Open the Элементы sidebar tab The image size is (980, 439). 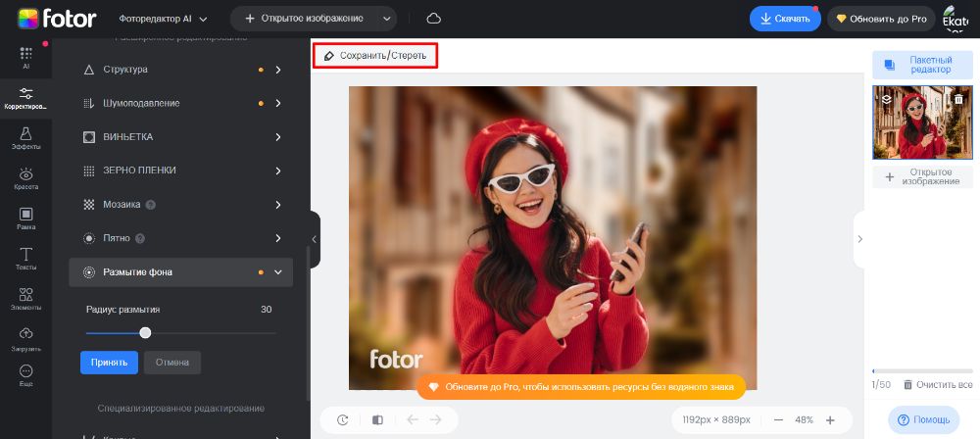click(x=25, y=299)
